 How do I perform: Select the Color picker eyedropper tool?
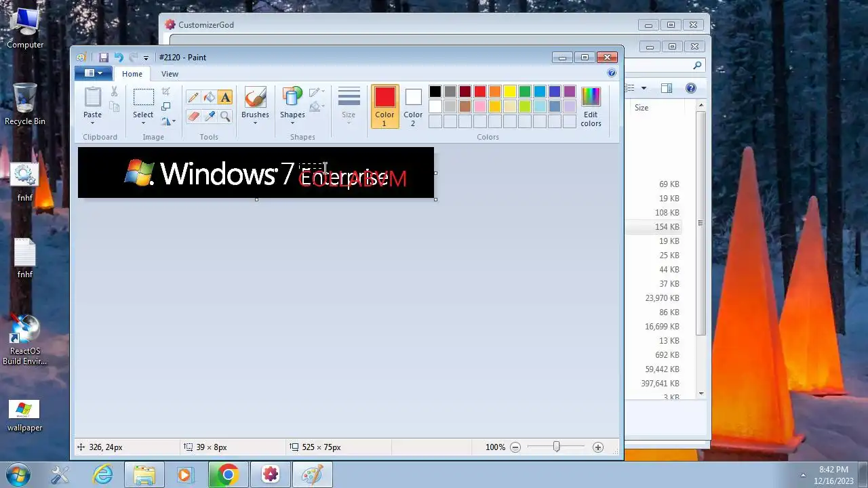point(210,117)
